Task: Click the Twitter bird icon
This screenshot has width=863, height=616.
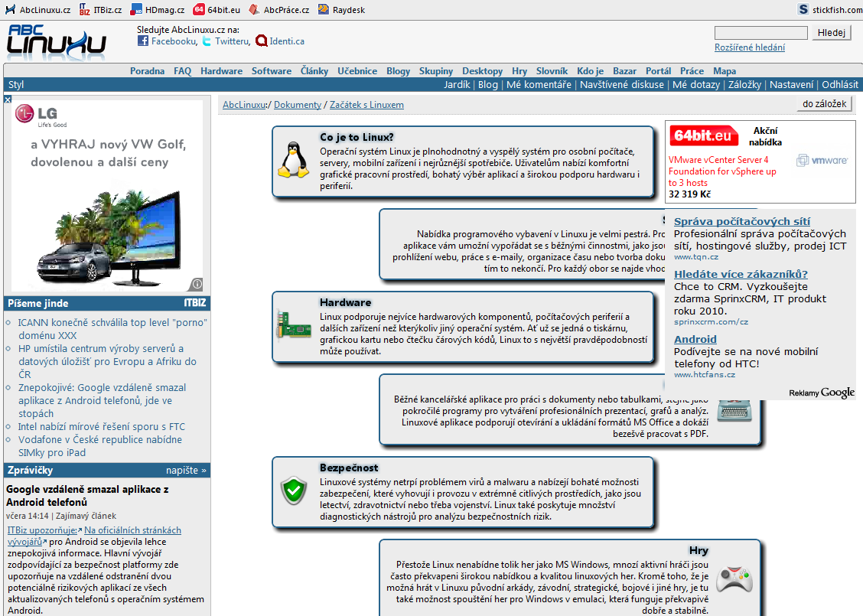Action: (x=207, y=41)
